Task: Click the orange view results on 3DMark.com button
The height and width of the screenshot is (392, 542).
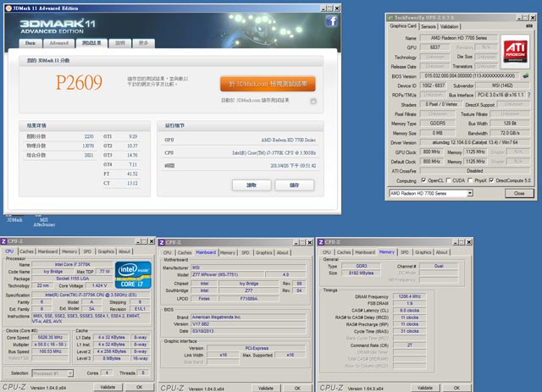Action: (268, 84)
